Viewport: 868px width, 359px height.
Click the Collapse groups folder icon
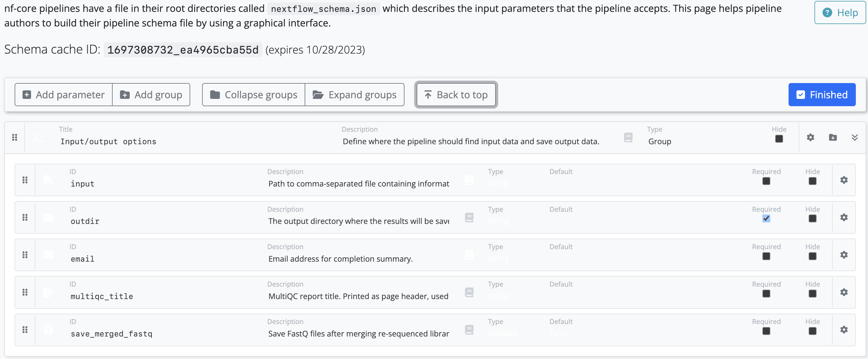coord(215,94)
